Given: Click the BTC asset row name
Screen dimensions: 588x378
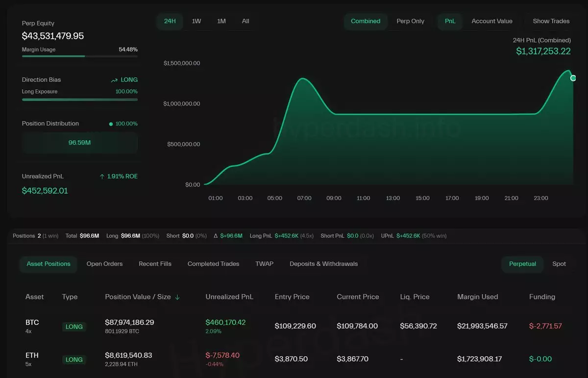Looking at the screenshot, I should (x=32, y=323).
